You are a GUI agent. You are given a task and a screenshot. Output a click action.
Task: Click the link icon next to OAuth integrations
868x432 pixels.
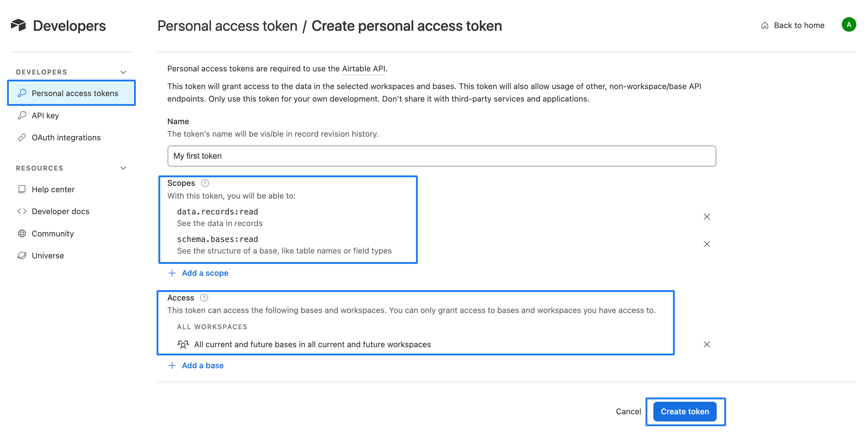[22, 137]
